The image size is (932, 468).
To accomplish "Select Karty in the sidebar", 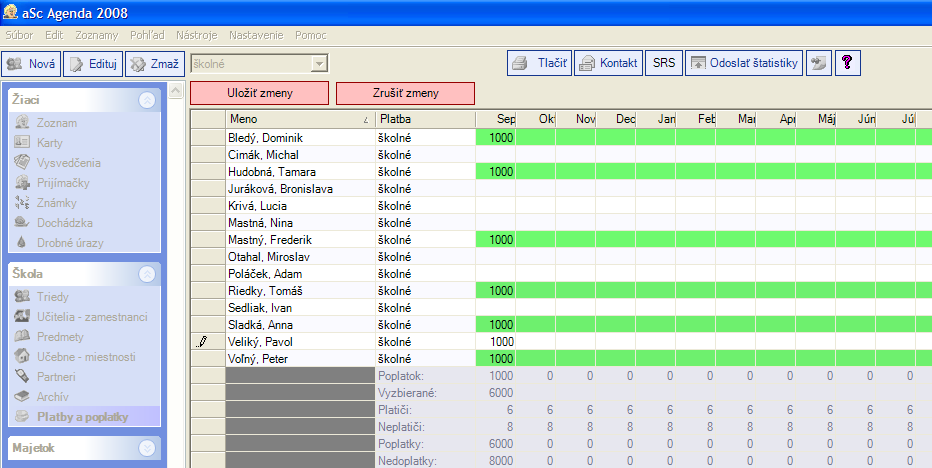I will (x=49, y=143).
